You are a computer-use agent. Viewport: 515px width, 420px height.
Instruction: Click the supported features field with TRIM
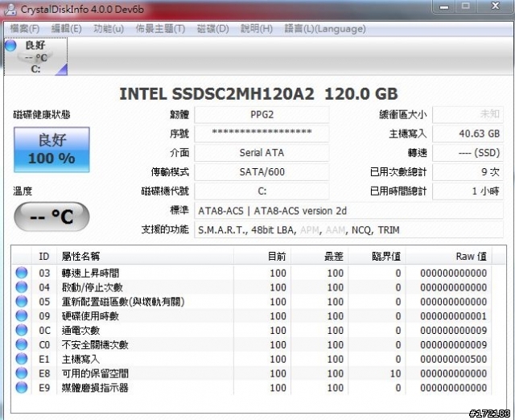348,230
